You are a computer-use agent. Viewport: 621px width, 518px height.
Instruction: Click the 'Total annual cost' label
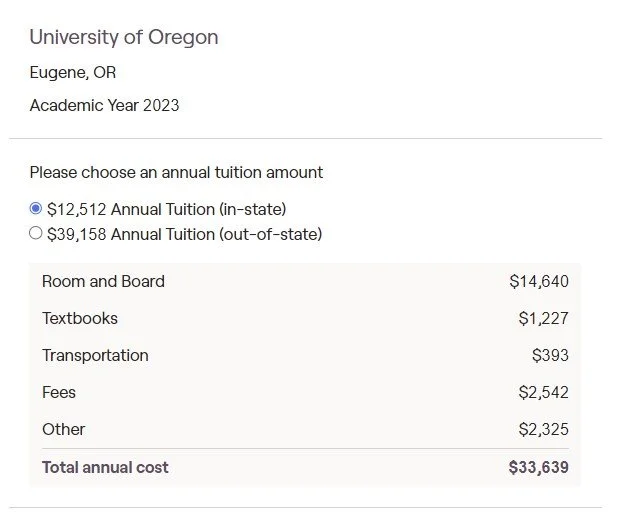point(105,467)
